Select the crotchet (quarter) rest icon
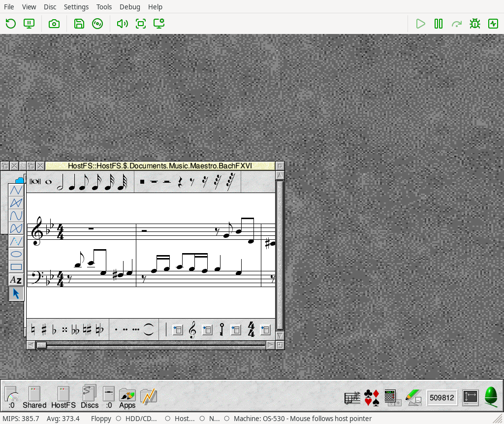This screenshot has height=424, width=504. click(180, 182)
